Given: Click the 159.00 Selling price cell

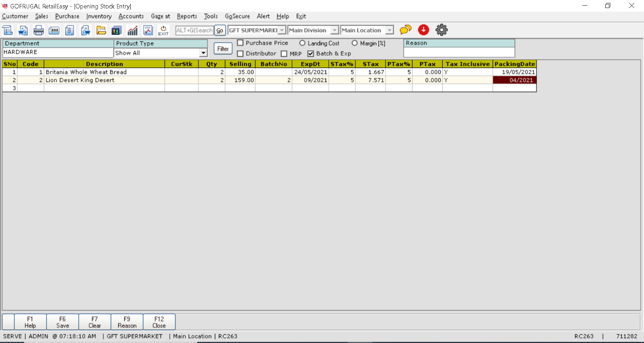Looking at the screenshot, I should [x=240, y=80].
